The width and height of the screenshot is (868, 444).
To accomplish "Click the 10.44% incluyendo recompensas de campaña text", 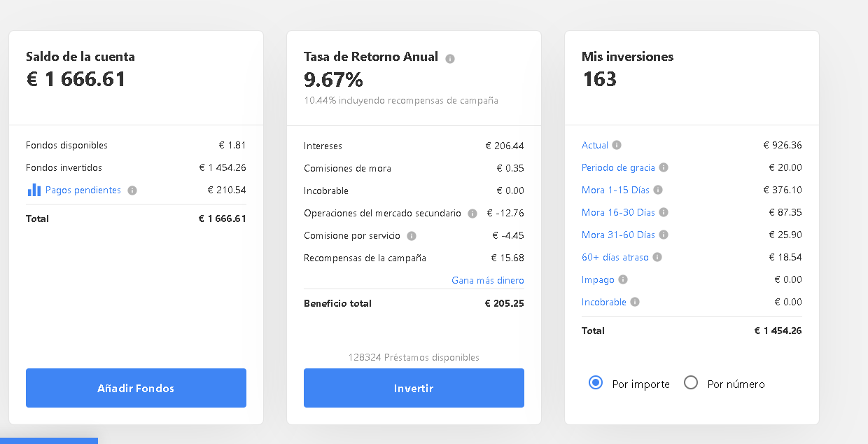I will coord(401,100).
